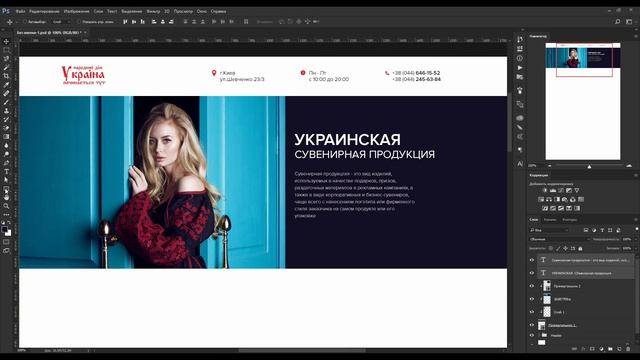Viewport: 640px width, 360px height.
Task: Select the Move tool in the toolbox
Action: tap(6, 41)
